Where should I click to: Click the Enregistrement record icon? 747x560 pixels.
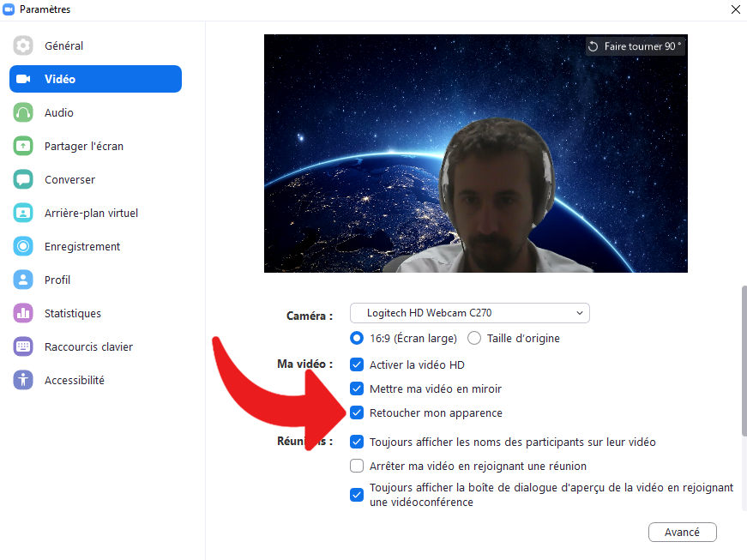23,247
